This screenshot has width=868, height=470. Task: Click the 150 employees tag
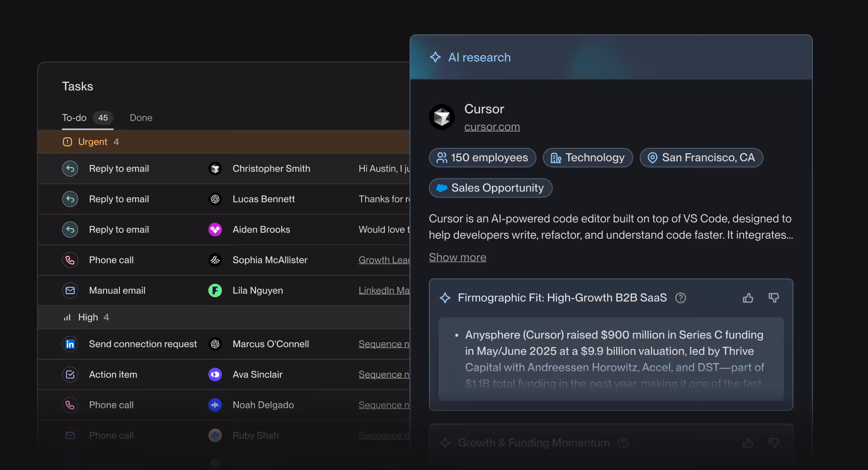pyautogui.click(x=482, y=158)
